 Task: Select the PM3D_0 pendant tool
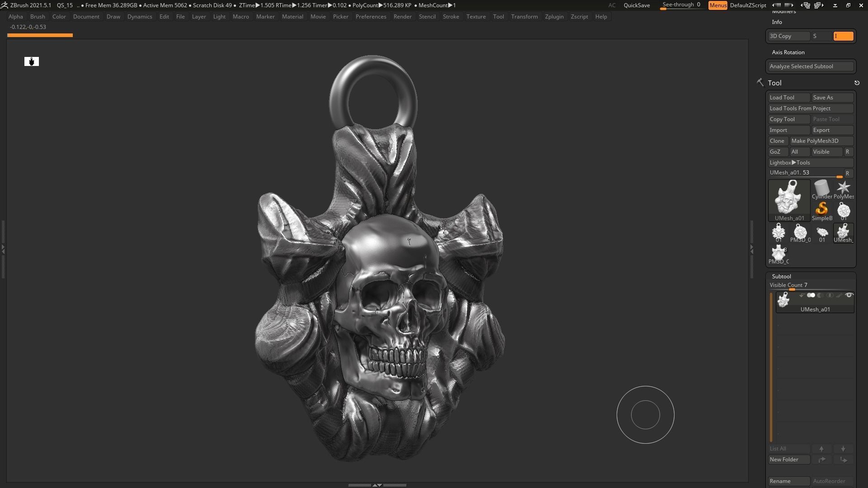800,233
